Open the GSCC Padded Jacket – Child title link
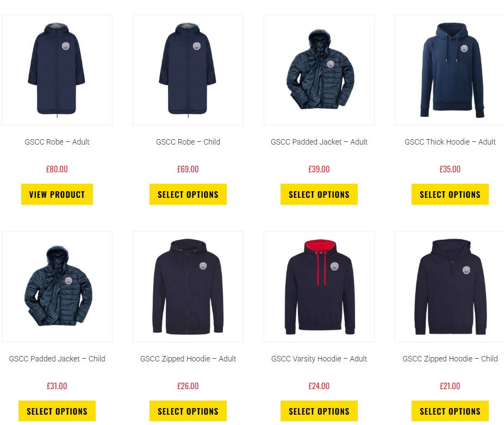The height and width of the screenshot is (425, 504). point(57,359)
